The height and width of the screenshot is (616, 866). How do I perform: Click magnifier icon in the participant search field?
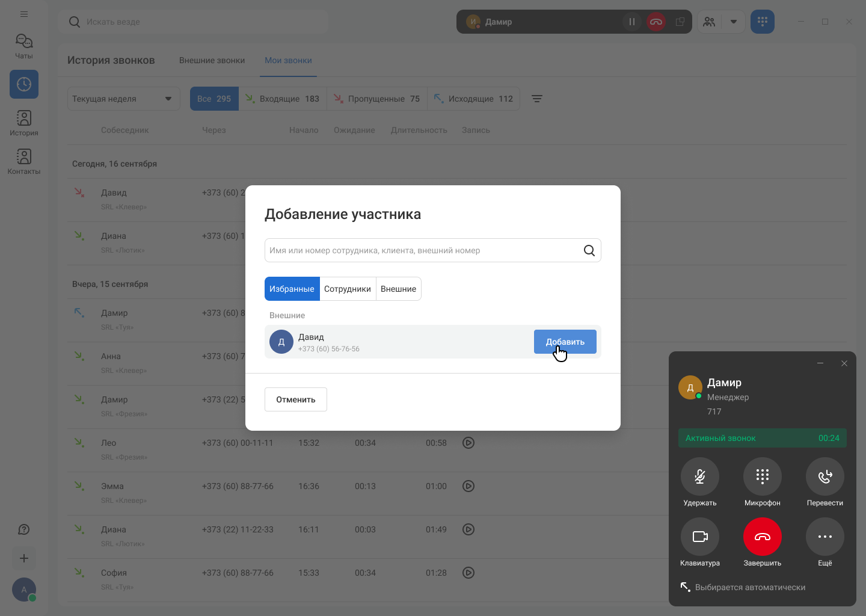click(x=589, y=250)
